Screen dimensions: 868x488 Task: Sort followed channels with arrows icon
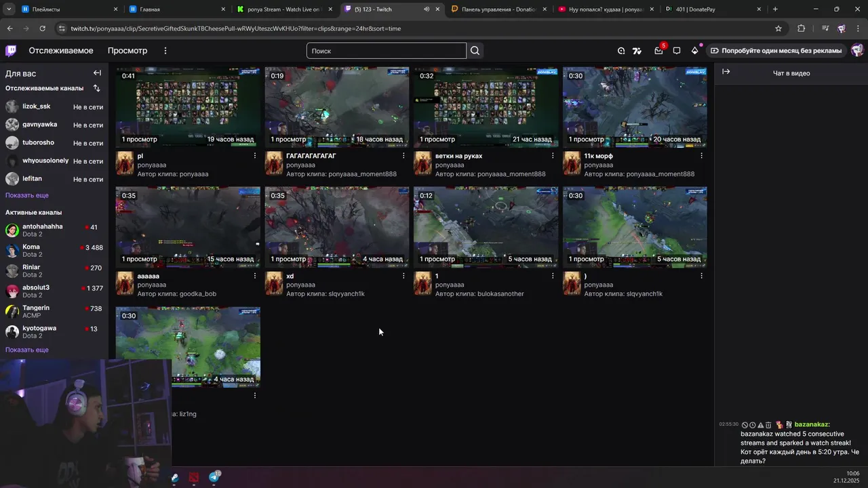pyautogui.click(x=96, y=88)
